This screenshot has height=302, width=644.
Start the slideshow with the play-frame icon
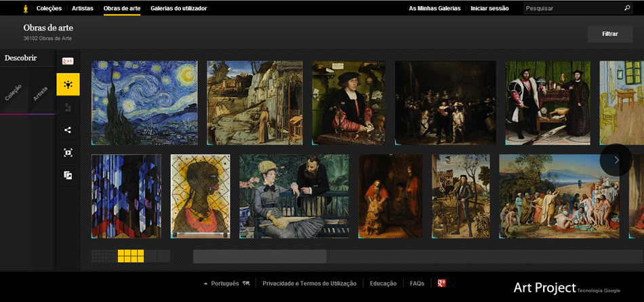[68, 153]
